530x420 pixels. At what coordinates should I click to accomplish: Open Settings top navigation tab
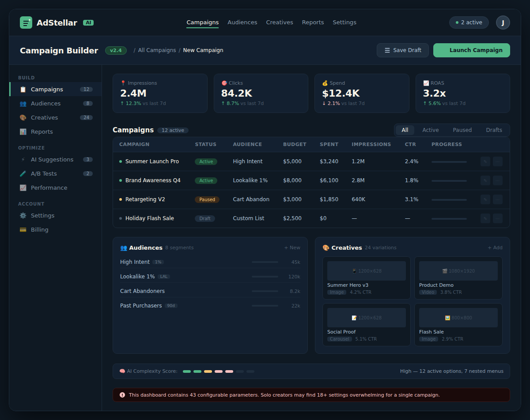pos(344,22)
